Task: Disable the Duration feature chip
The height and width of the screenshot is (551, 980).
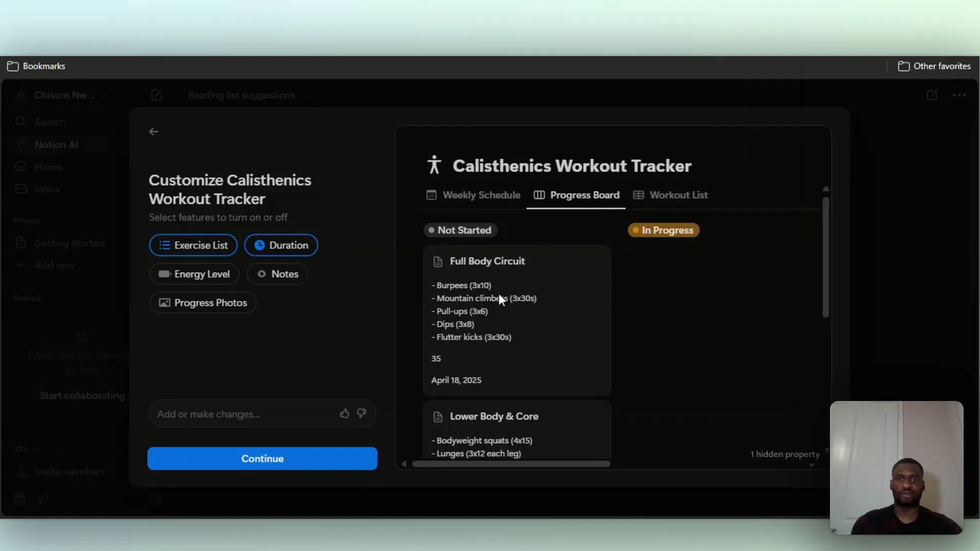Action: [281, 245]
